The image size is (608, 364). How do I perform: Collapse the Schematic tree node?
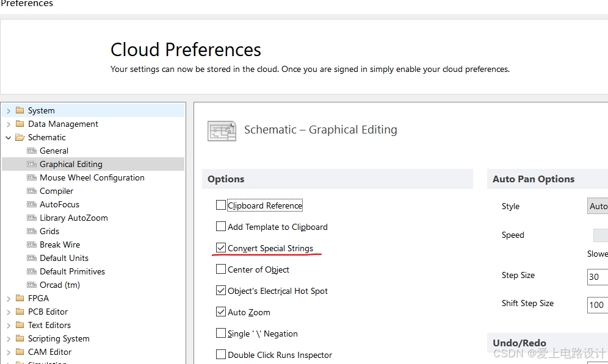[9, 137]
